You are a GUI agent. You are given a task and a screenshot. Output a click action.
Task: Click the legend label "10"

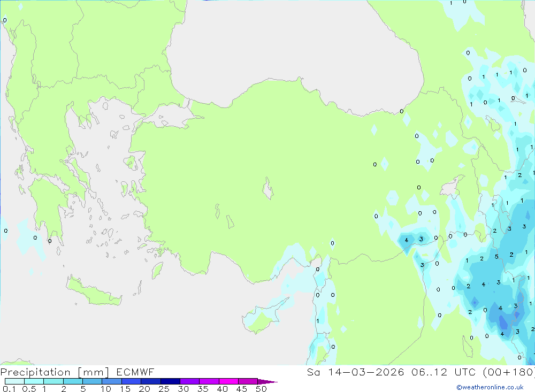[106, 389]
